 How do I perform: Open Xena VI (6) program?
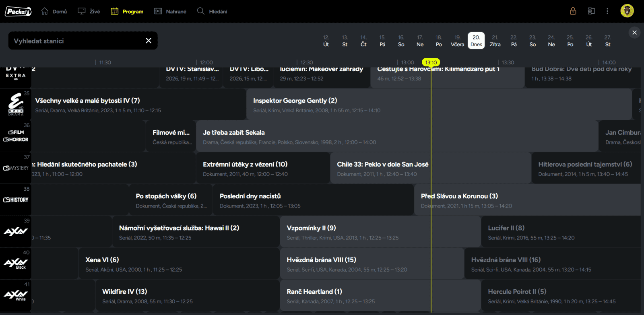coord(179,263)
